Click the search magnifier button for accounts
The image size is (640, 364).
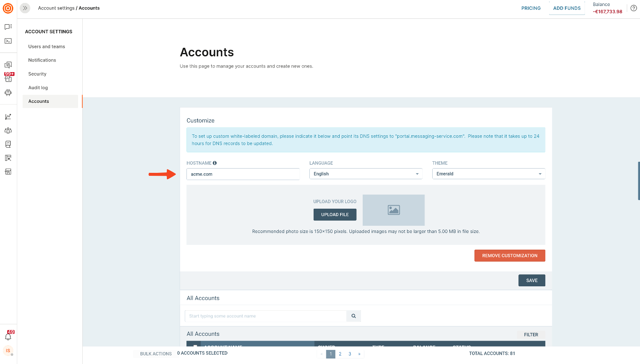click(x=354, y=316)
